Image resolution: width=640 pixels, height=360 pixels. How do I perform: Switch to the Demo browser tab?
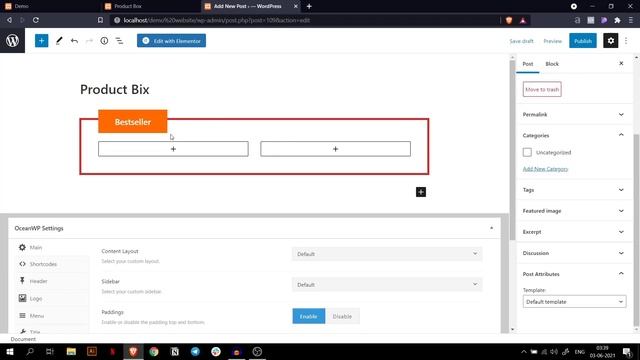click(x=49, y=6)
